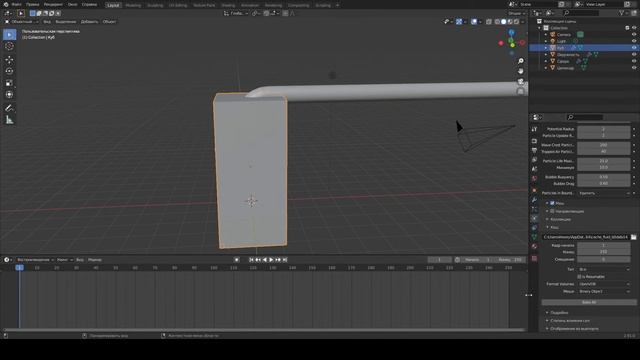Viewport: 640px width, 360px height.
Task: Expand the Подробно sub-panel
Action: click(x=559, y=313)
